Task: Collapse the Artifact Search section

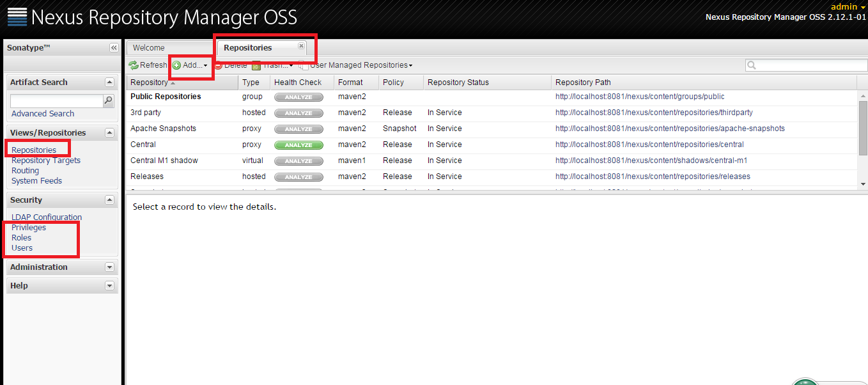Action: coord(109,82)
